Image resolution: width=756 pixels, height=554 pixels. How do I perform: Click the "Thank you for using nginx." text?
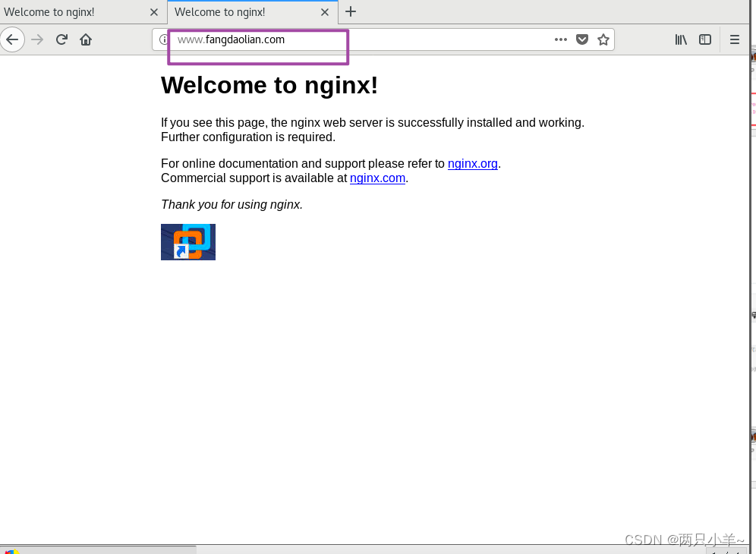click(232, 204)
